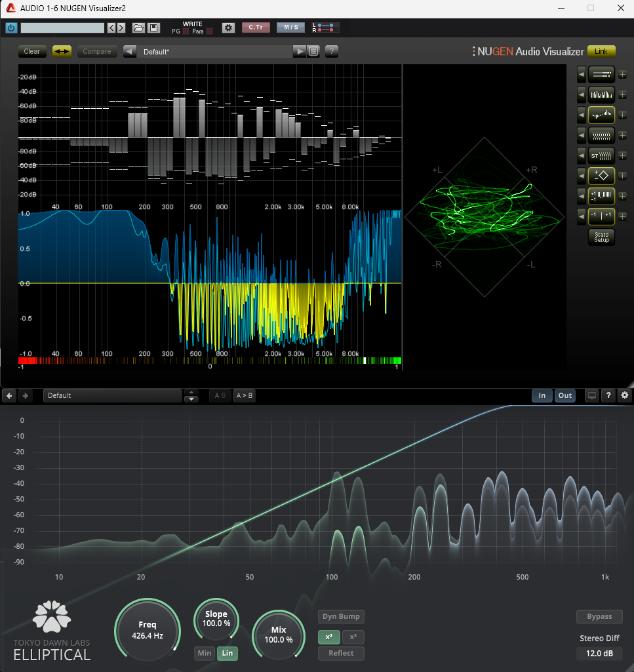Adjust the Slope knob at 100.0 %

point(216,620)
